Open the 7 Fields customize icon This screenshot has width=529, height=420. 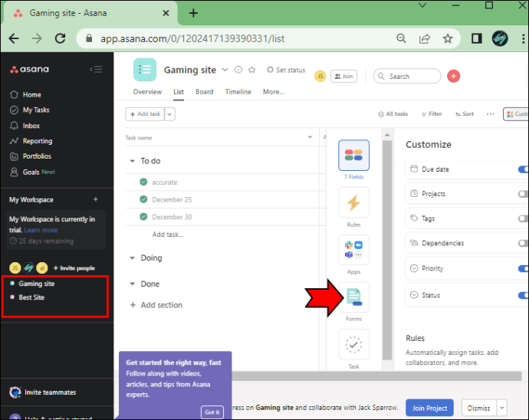pyautogui.click(x=353, y=155)
